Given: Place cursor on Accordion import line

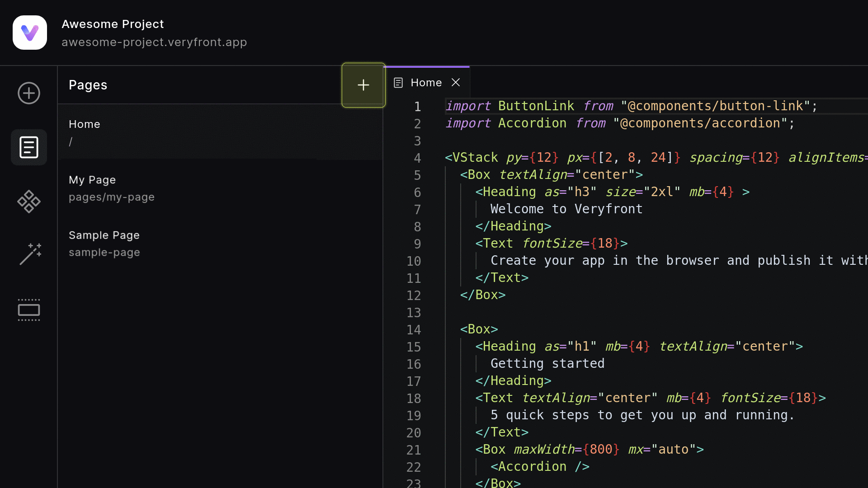Looking at the screenshot, I should [620, 123].
